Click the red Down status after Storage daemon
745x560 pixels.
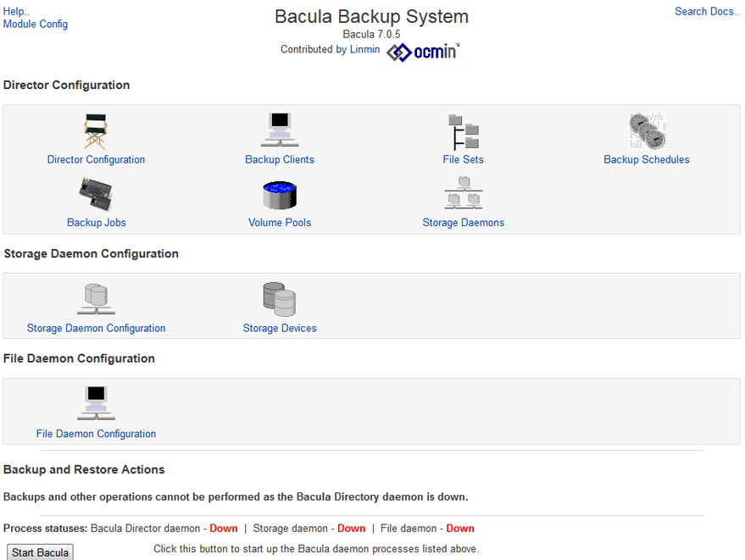coord(351,529)
